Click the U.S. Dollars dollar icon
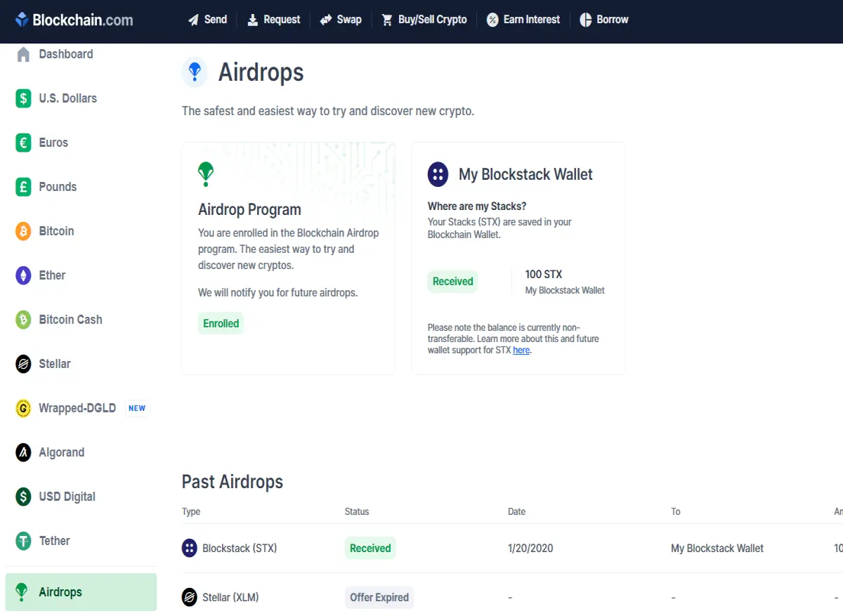 (x=23, y=98)
